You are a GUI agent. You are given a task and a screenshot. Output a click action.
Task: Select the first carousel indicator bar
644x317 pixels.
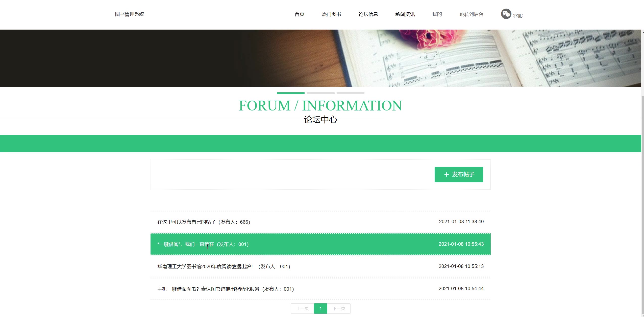click(290, 93)
